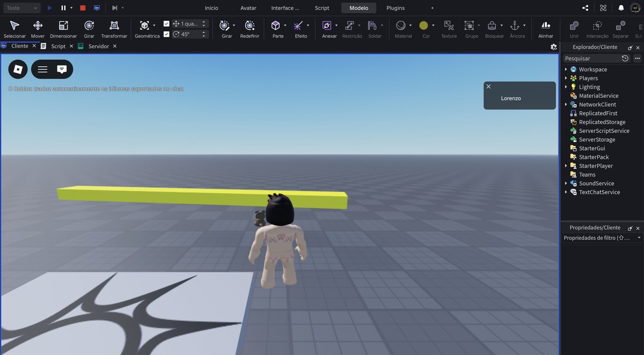Toggle the move snap checkbox
Screen dimensions: 644x355
click(166, 24)
